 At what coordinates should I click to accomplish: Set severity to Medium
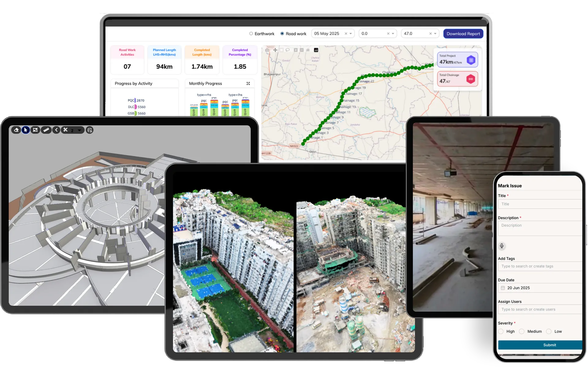[x=522, y=331]
